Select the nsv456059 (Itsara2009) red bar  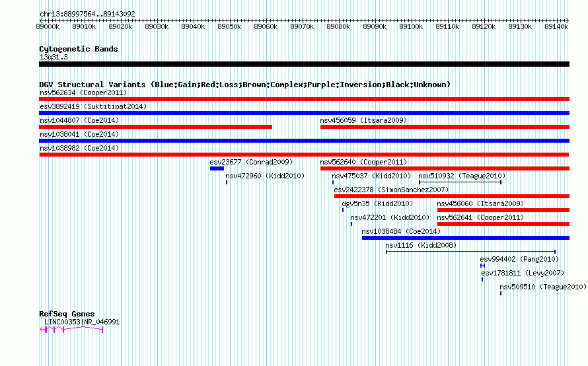445,127
